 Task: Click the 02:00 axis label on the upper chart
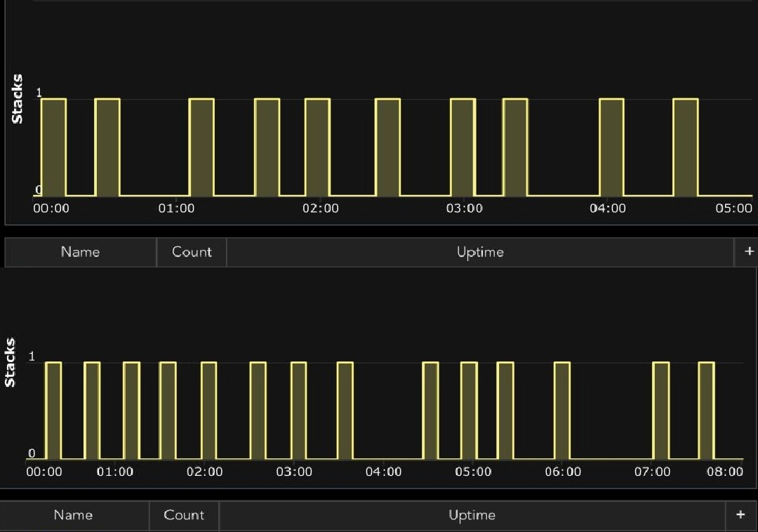[321, 208]
